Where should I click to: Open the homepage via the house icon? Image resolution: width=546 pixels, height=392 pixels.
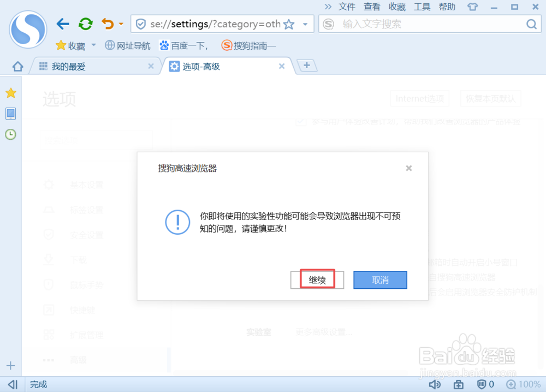[x=17, y=66]
